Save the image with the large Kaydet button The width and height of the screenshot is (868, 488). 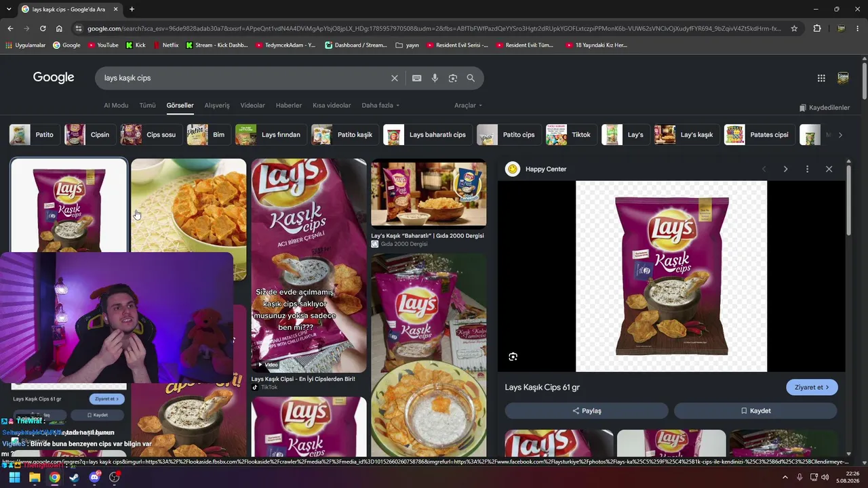click(x=755, y=411)
